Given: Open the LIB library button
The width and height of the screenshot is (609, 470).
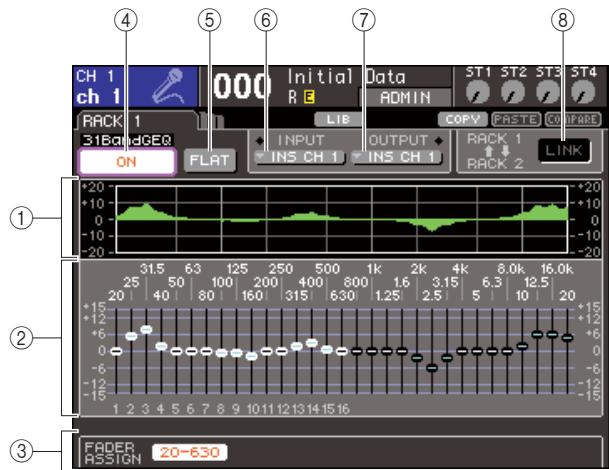Looking at the screenshot, I should pyautogui.click(x=338, y=120).
